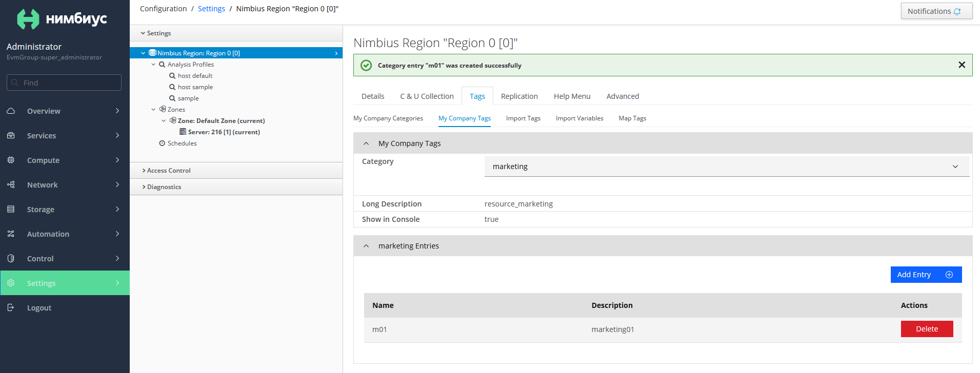
Task: Open the Services menu item
Action: (65, 135)
